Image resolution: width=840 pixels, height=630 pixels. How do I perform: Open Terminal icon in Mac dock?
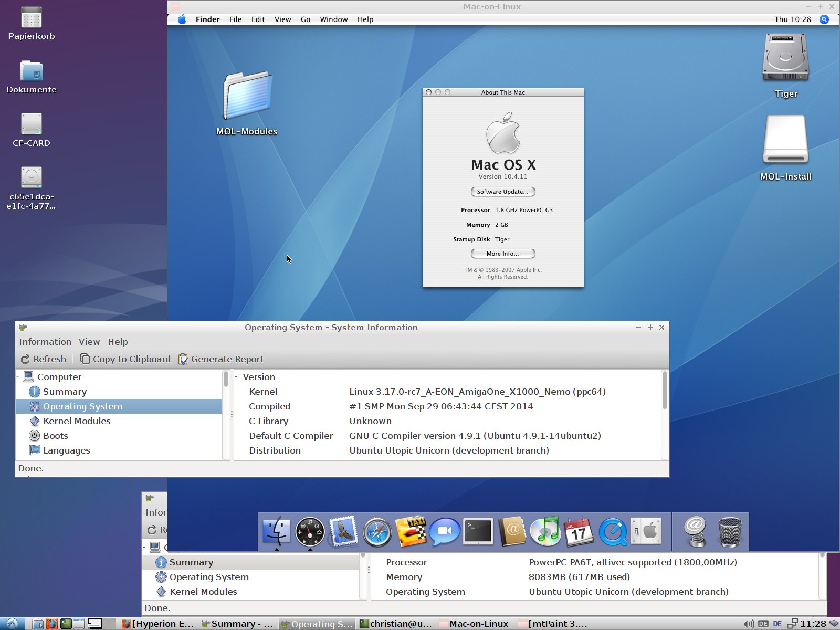(478, 532)
